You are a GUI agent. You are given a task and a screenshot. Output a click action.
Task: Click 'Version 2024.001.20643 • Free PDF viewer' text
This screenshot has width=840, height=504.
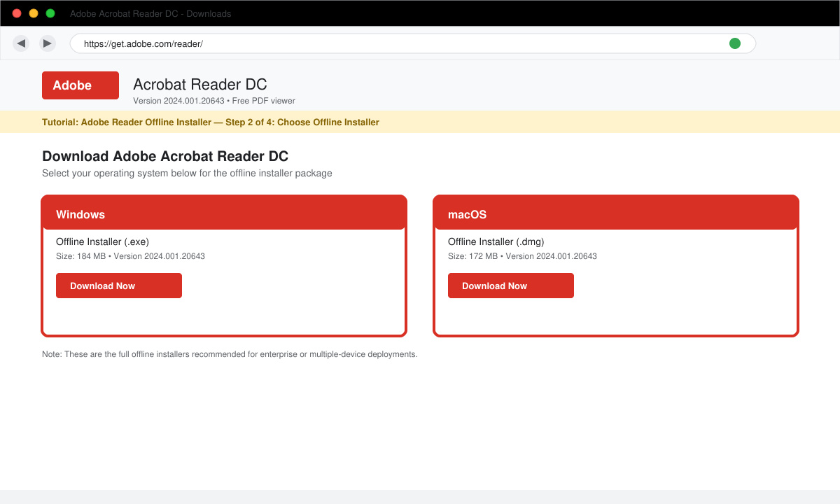tap(214, 101)
